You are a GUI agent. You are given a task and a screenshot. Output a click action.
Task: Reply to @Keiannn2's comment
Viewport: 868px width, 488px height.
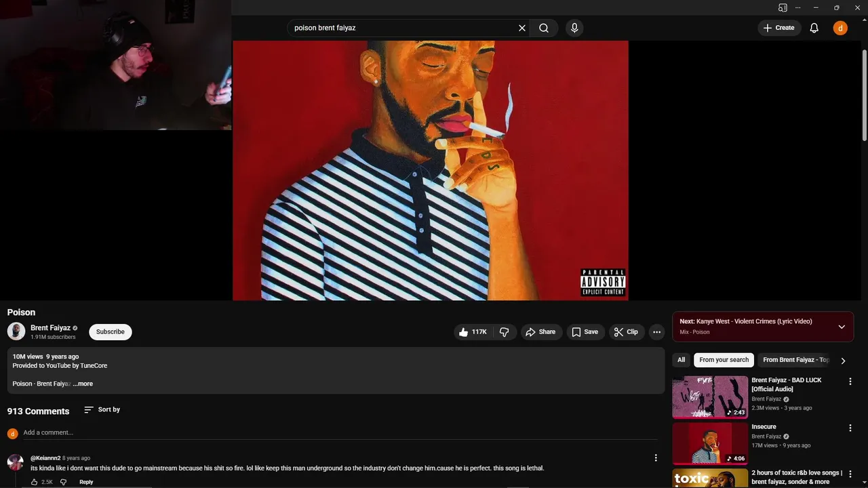(86, 482)
